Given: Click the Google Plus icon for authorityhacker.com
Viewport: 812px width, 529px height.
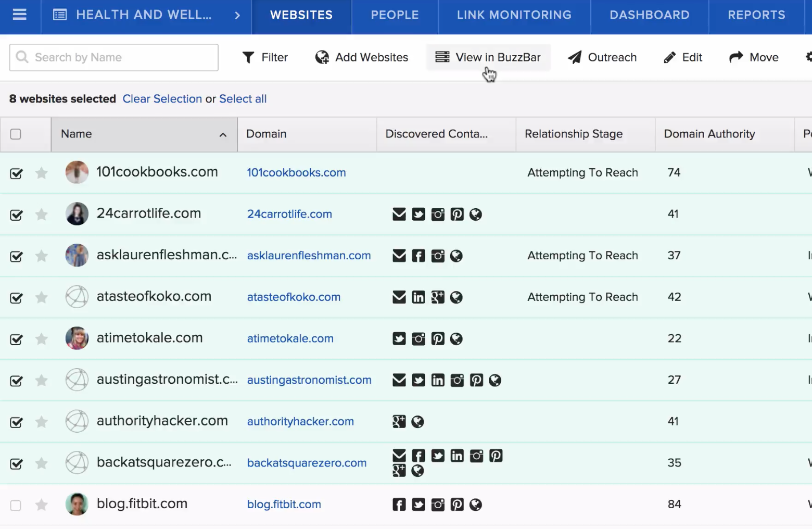Looking at the screenshot, I should (399, 422).
